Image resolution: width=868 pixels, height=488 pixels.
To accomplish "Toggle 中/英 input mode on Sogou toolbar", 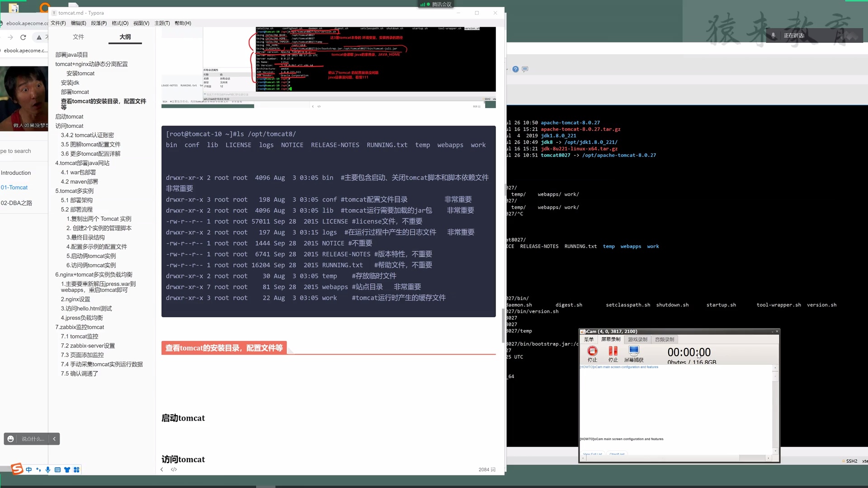I will pyautogui.click(x=29, y=470).
